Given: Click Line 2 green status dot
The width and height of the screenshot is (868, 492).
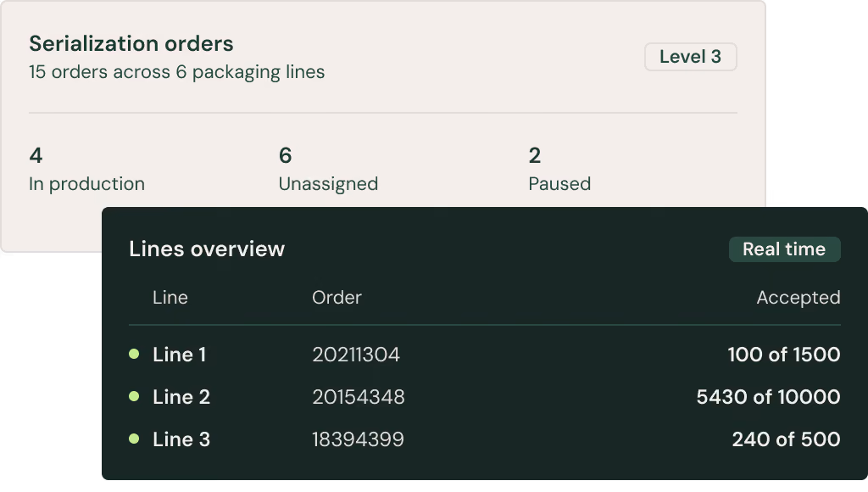Looking at the screenshot, I should 134,396.
